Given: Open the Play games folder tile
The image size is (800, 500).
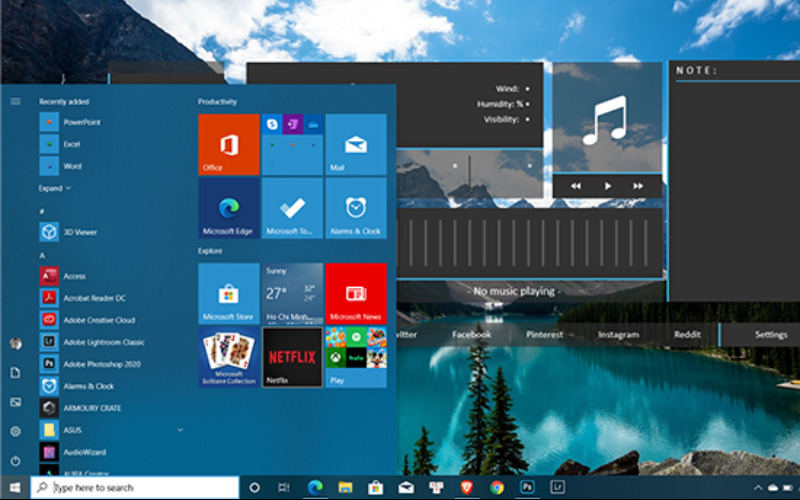Looking at the screenshot, I should point(356,357).
